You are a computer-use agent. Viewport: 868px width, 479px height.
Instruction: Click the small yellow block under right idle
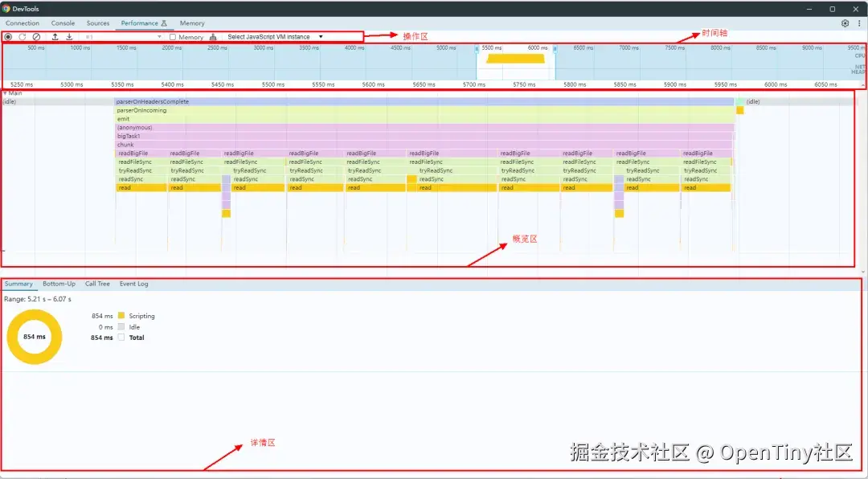pos(740,110)
